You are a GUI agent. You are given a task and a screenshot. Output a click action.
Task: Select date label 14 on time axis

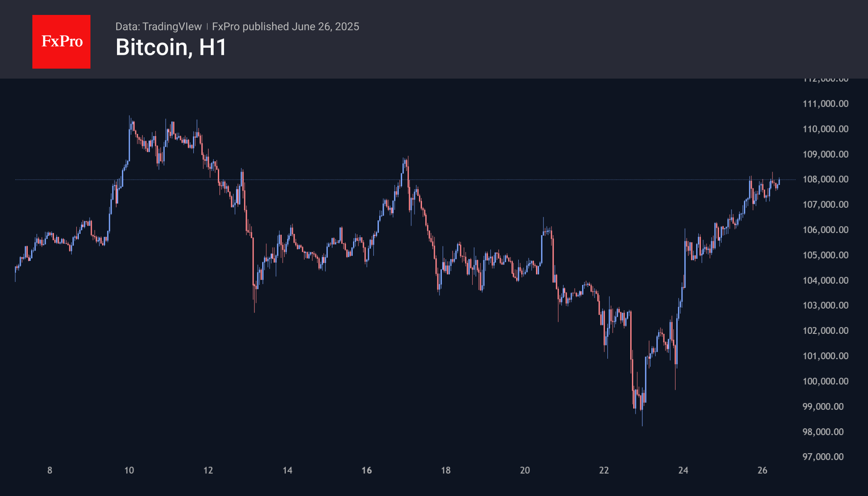288,470
